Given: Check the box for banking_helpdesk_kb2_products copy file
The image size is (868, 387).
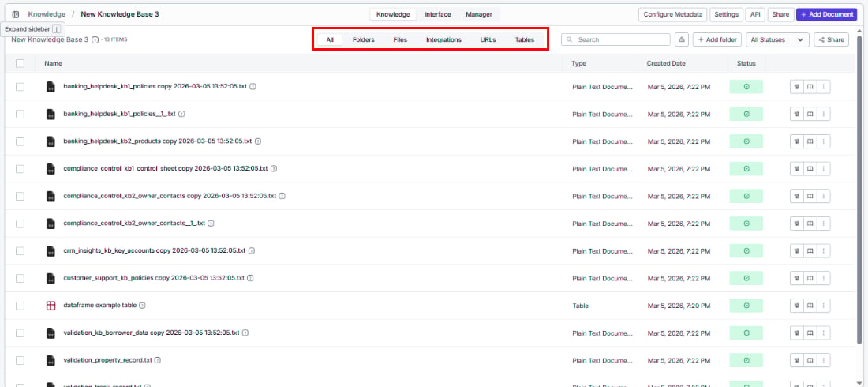Looking at the screenshot, I should point(20,141).
